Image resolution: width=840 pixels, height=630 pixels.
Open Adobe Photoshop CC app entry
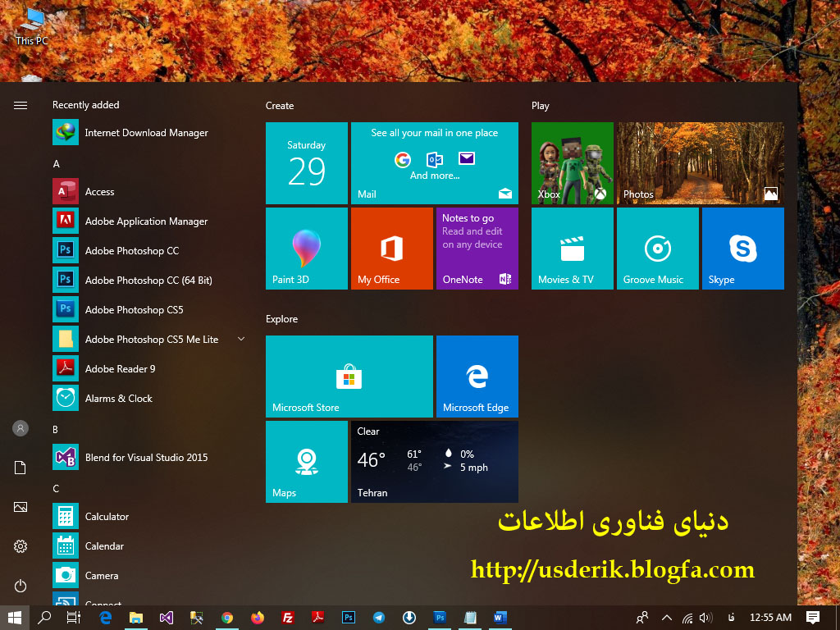pos(149,251)
